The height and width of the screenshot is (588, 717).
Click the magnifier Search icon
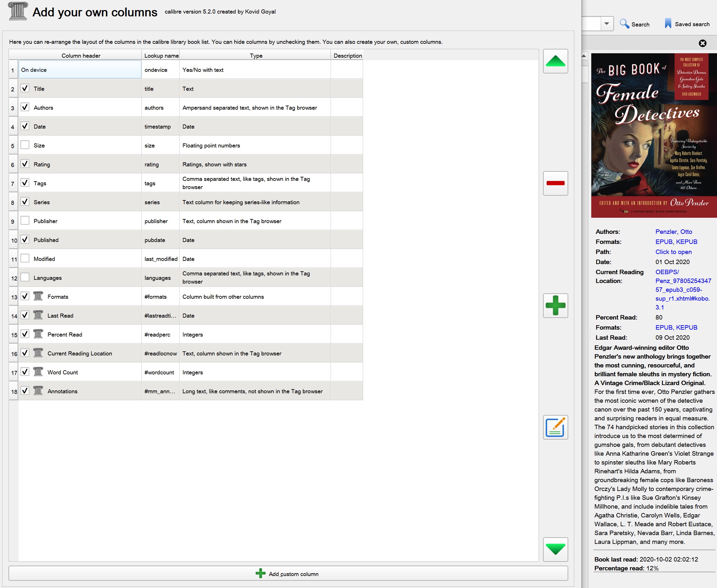tap(624, 24)
